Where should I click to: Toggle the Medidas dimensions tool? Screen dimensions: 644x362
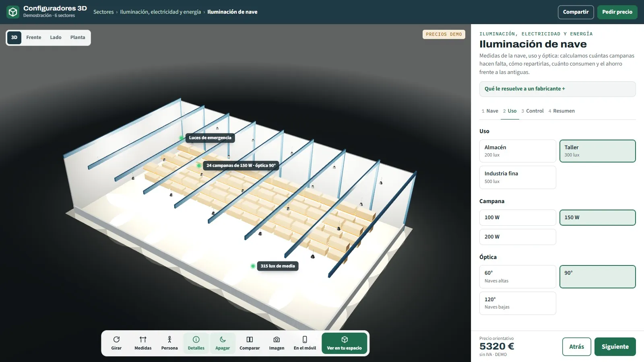(143, 343)
